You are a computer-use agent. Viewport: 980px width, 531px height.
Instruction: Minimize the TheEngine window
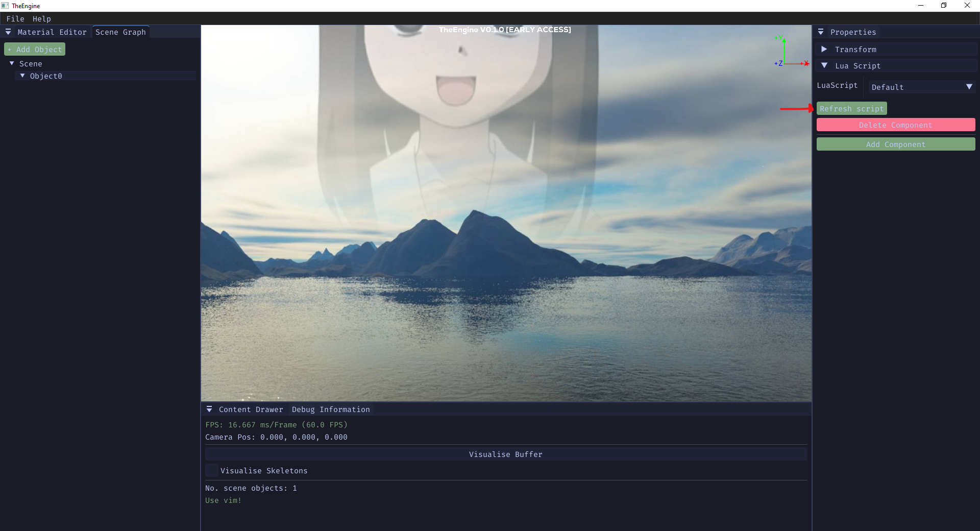tap(921, 6)
